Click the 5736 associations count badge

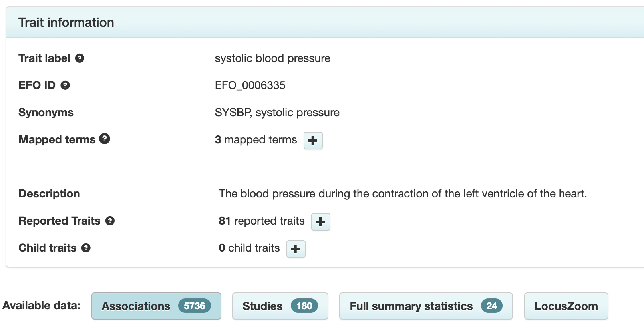(x=194, y=306)
